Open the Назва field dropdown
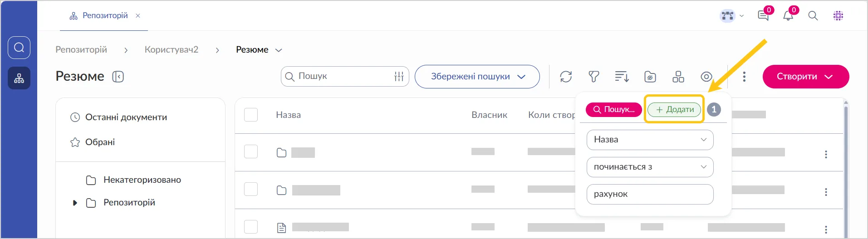 coord(650,140)
